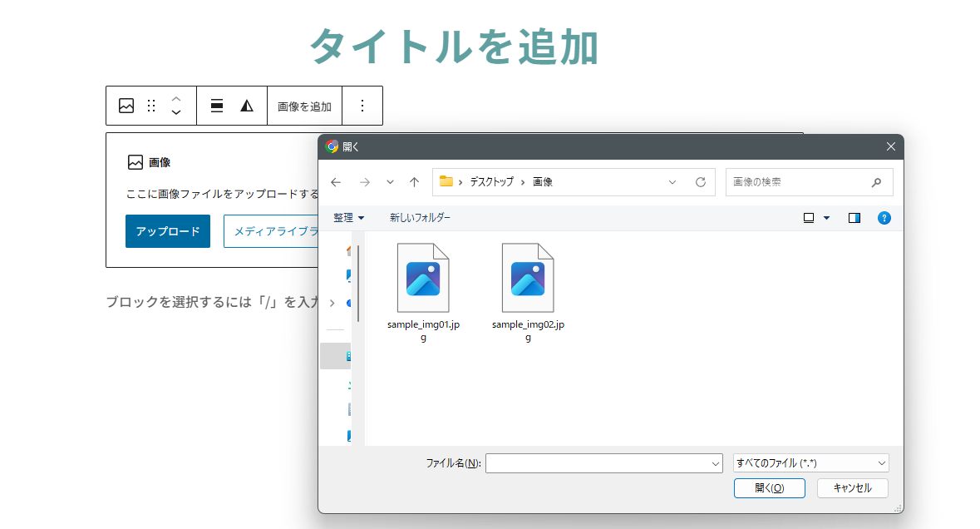
Task: Open the file dialog help icon
Action: (x=884, y=218)
